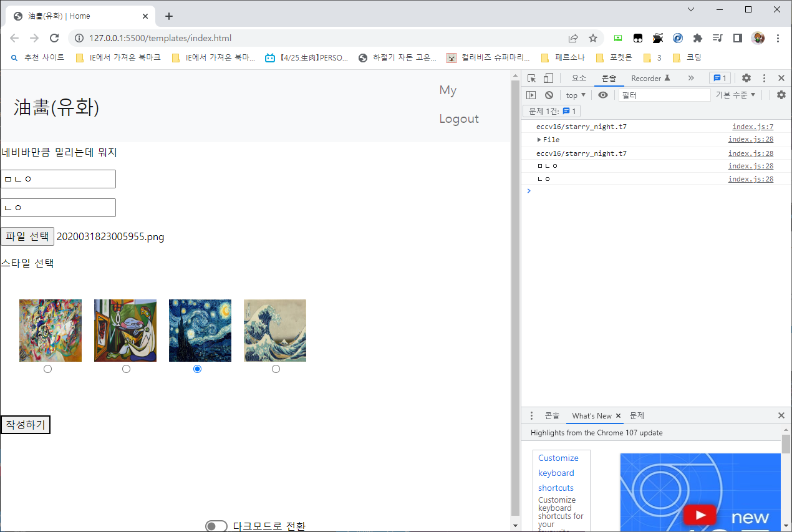
Task: Open the drawer three-dot menu
Action: pyautogui.click(x=531, y=415)
